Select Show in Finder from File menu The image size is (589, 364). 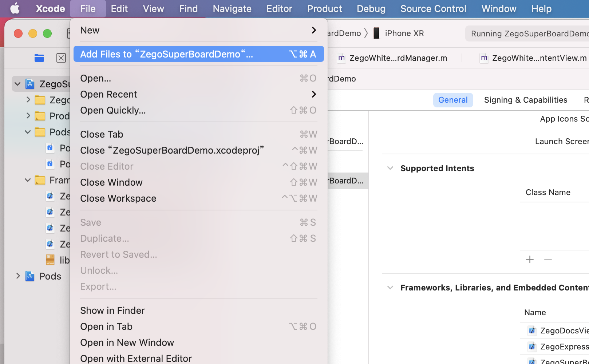click(x=112, y=310)
